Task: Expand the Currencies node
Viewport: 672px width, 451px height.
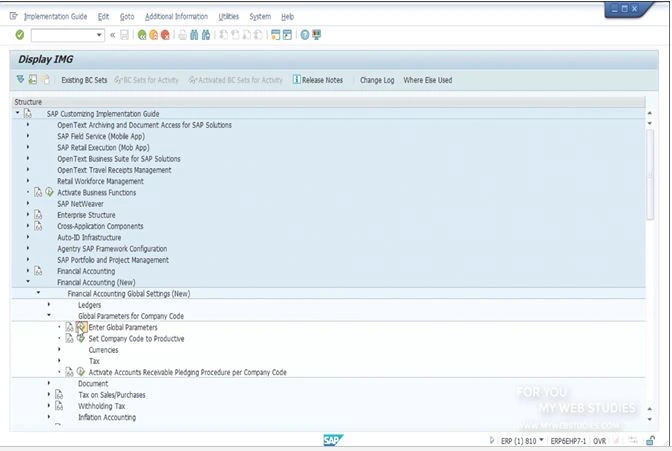Action: coord(59,349)
